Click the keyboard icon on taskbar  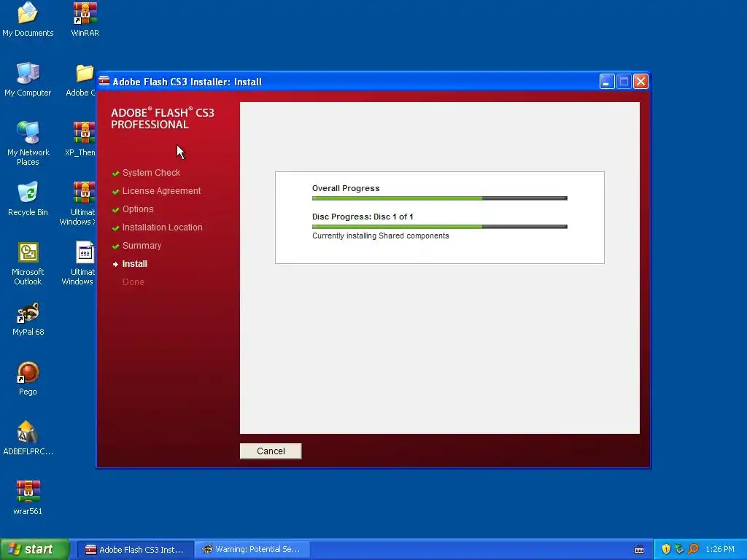tap(639, 550)
